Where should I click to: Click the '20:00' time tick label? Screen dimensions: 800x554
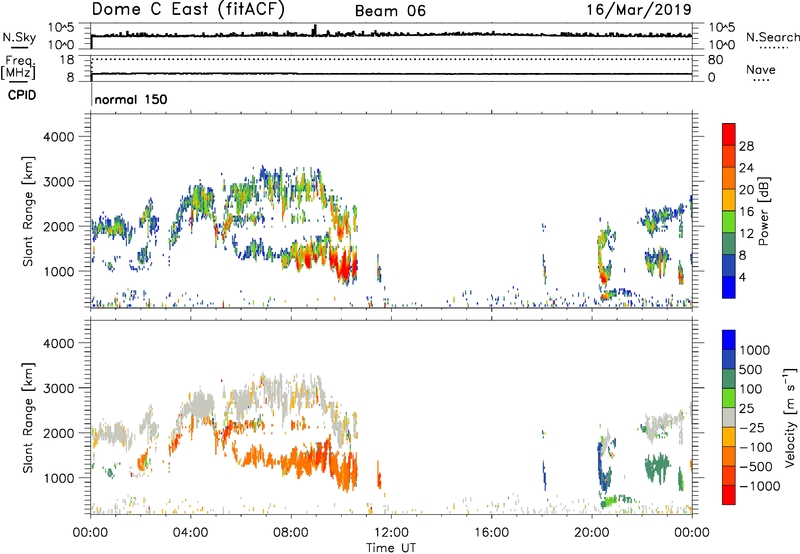(x=591, y=533)
